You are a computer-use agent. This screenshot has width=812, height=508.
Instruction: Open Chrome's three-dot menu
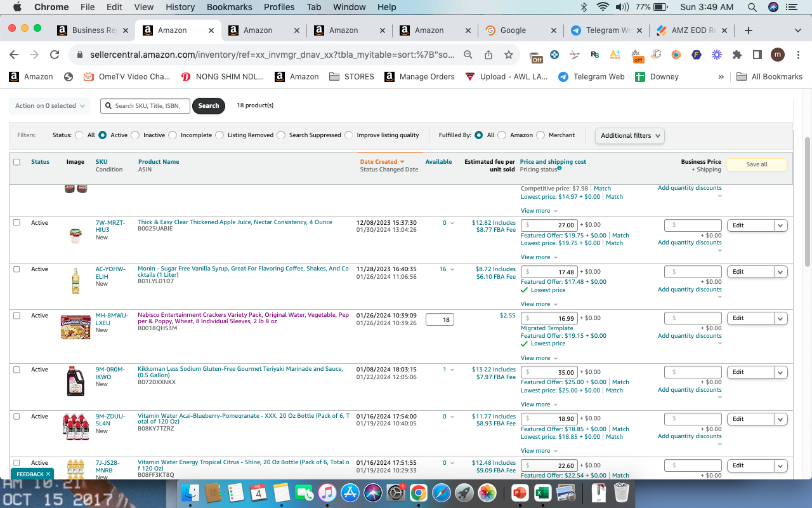tap(799, 55)
